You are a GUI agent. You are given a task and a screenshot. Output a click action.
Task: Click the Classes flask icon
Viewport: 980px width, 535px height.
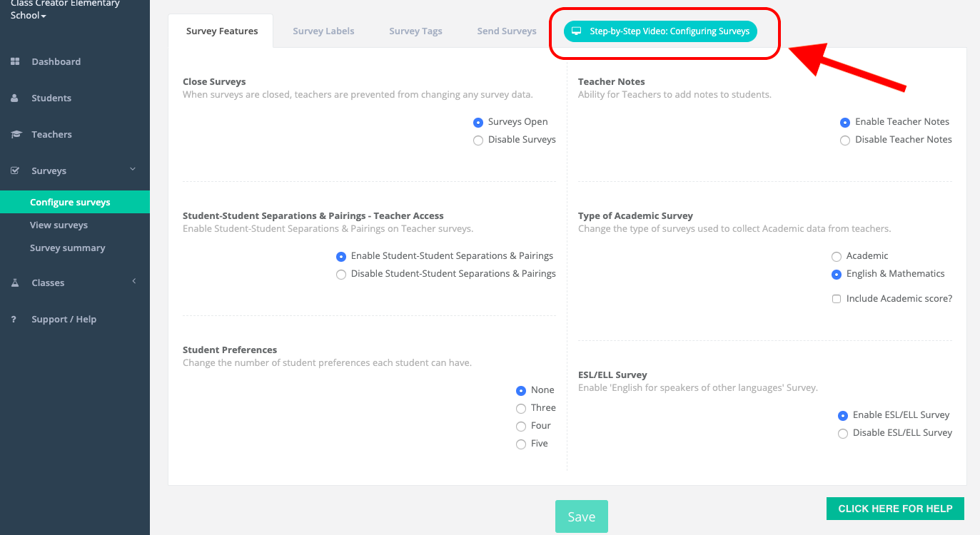pos(15,283)
